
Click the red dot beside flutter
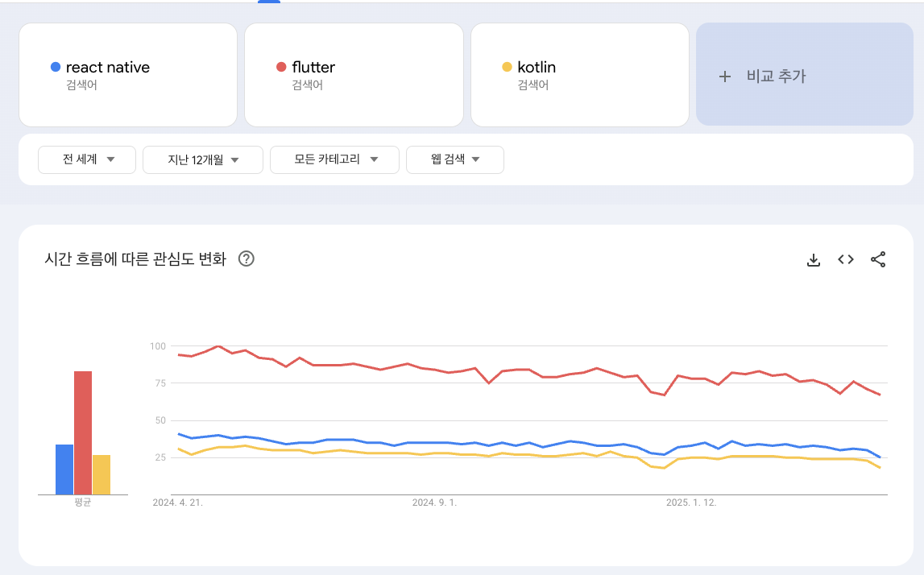tap(281, 67)
